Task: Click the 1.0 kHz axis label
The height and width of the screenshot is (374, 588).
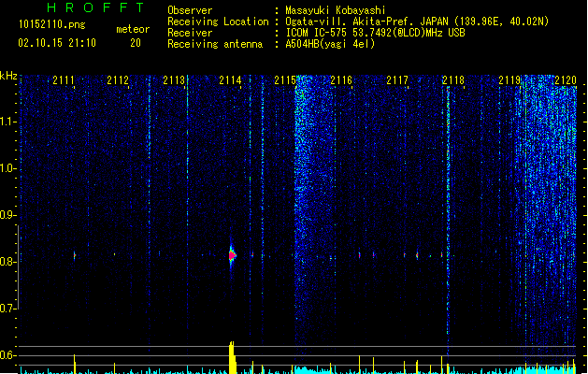Action: (x=7, y=168)
